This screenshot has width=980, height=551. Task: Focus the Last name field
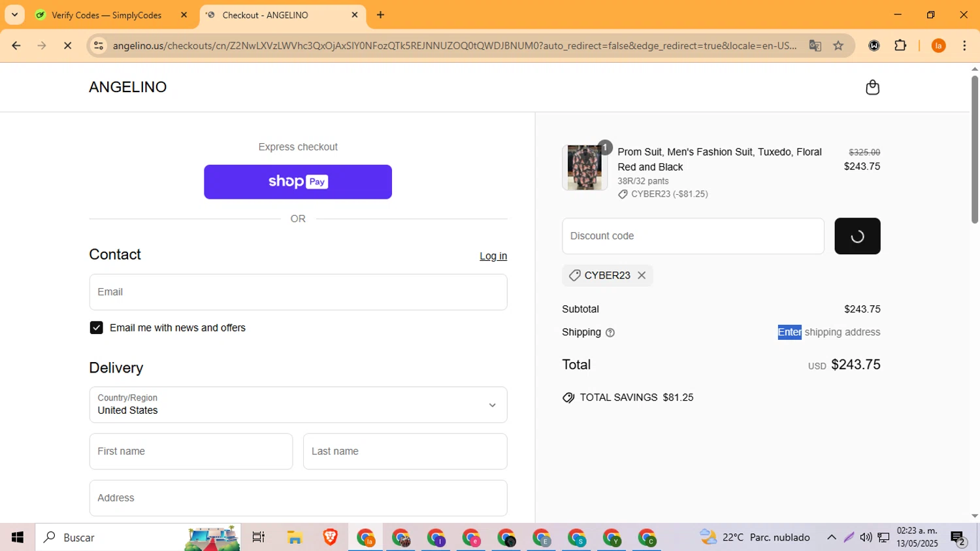pyautogui.click(x=405, y=452)
